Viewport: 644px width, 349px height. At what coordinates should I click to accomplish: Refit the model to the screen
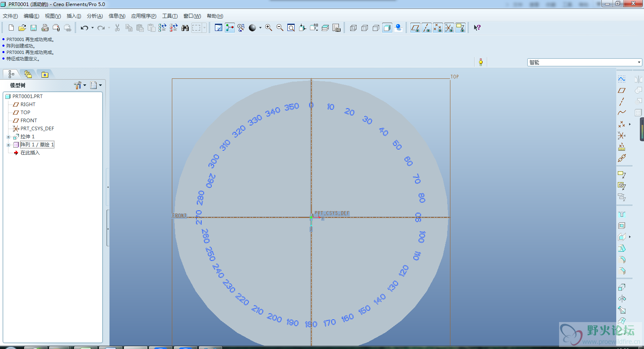coord(291,28)
